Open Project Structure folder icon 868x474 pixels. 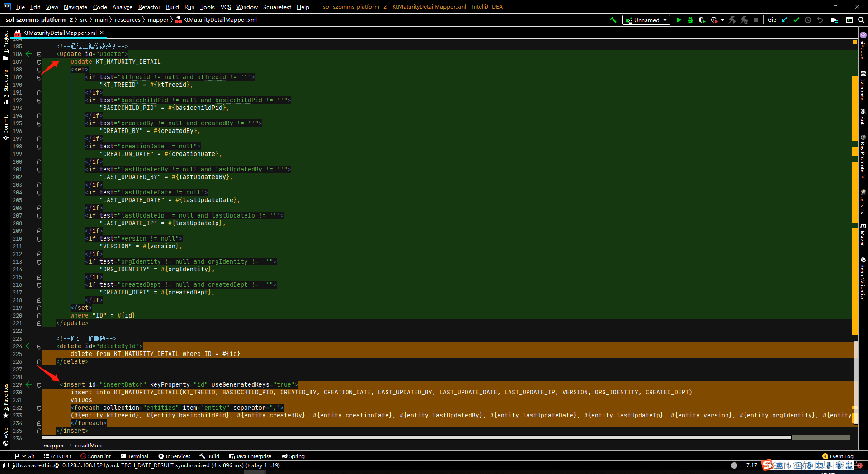coord(835,20)
